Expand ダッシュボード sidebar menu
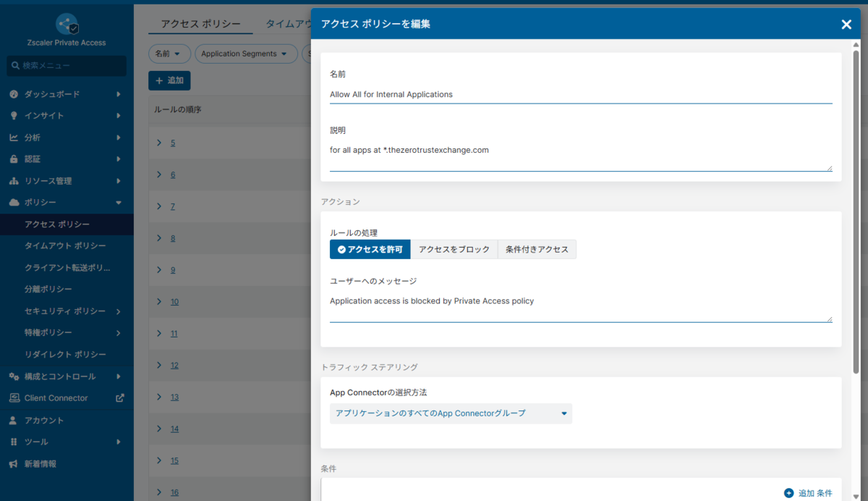 [67, 94]
